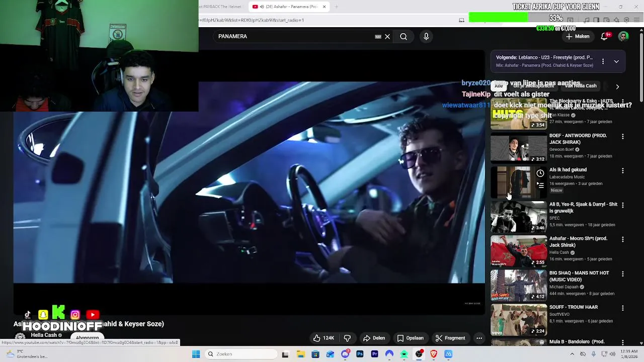Screen dimensions: 644x362
Task: Click the Brave VPN toolbar icon
Action: point(626,20)
